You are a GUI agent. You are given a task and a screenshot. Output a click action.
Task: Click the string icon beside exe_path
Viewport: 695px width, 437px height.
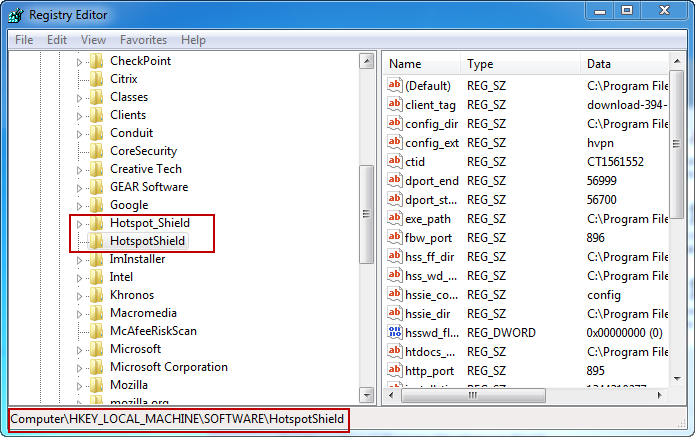394,218
